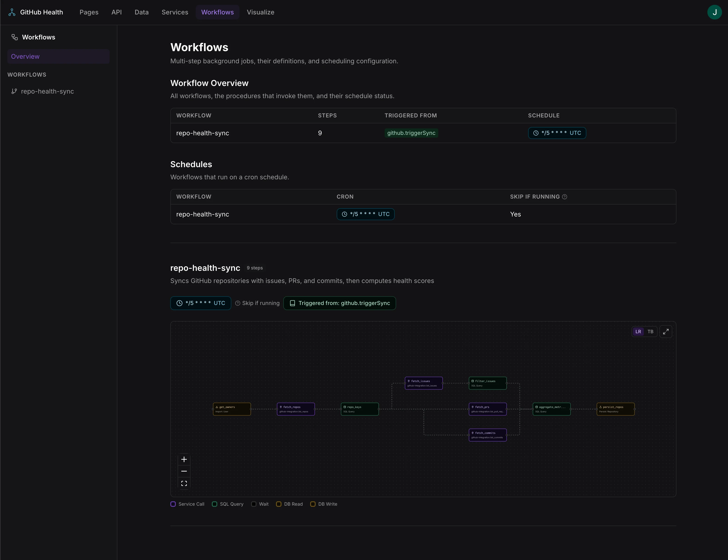Image resolution: width=728 pixels, height=560 pixels.
Task: Select the fetch_commits service node
Action: pyautogui.click(x=488, y=435)
